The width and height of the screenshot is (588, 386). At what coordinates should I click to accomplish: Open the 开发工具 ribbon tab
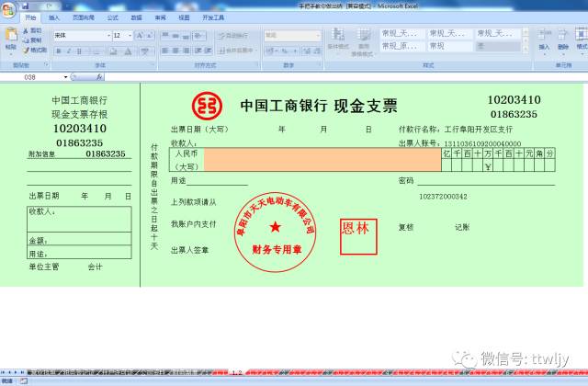[x=213, y=17]
